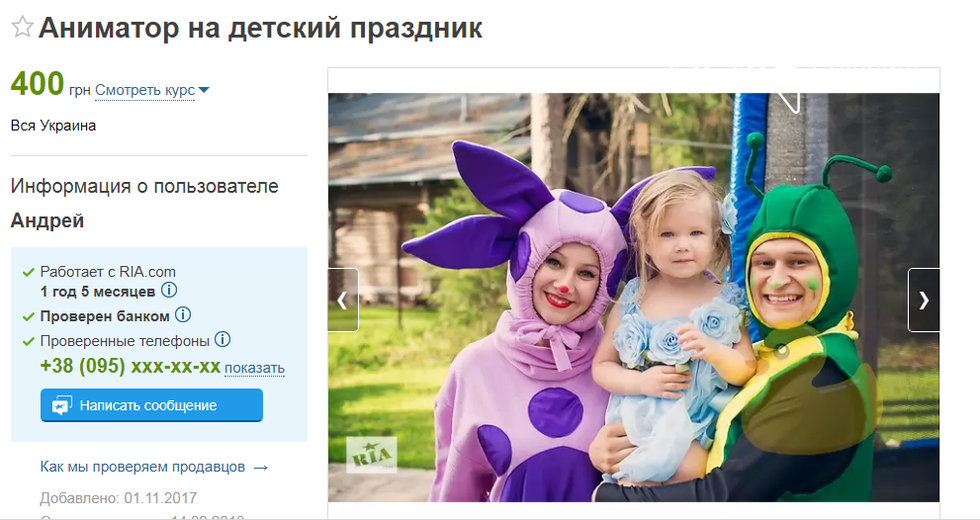Click checkmark beside 'Работает с RIA.com'
980x520 pixels.
[28, 273]
